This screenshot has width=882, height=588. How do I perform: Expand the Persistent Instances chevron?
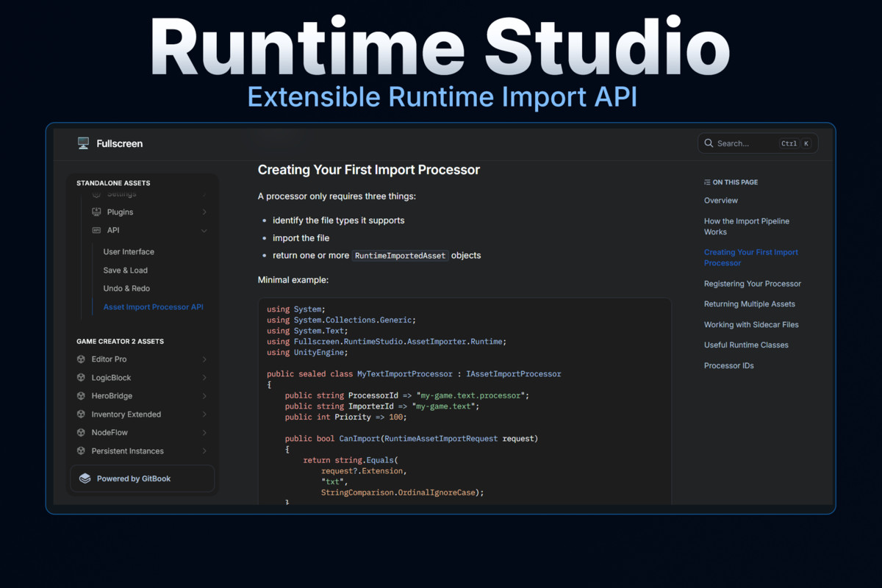tap(204, 451)
